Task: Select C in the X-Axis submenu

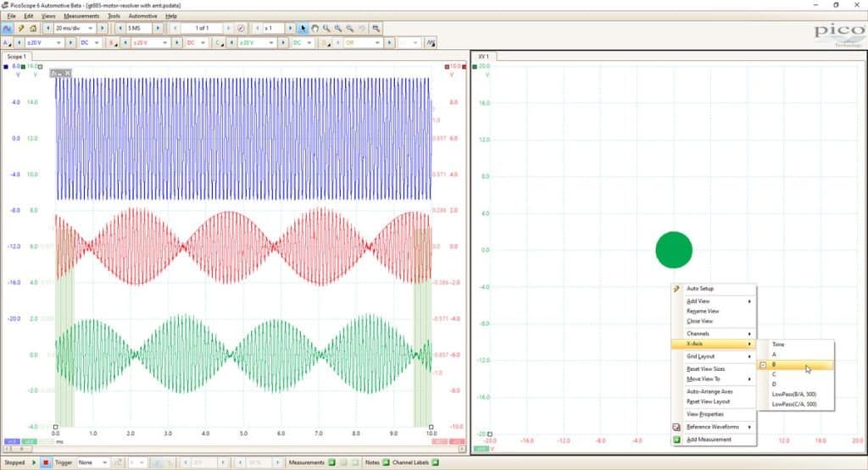Action: (795, 374)
